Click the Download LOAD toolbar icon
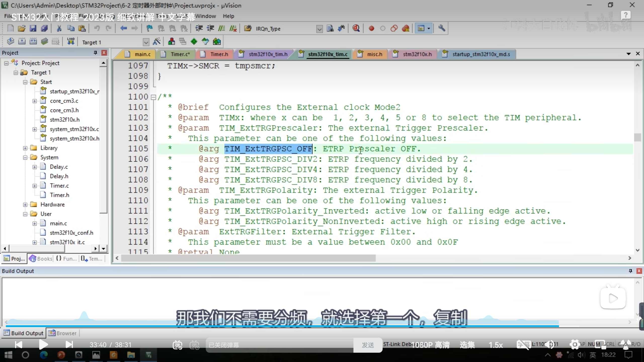Screen dimensions: 644x362 71,41
